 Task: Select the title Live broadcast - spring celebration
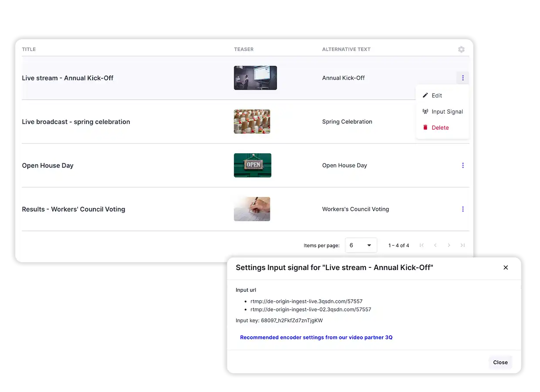pyautogui.click(x=76, y=122)
